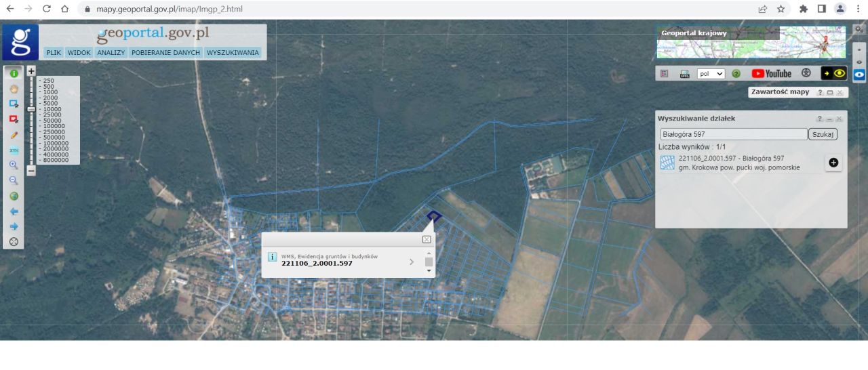Open the ANALIZY menu
The height and width of the screenshot is (370, 868).
pos(111,52)
